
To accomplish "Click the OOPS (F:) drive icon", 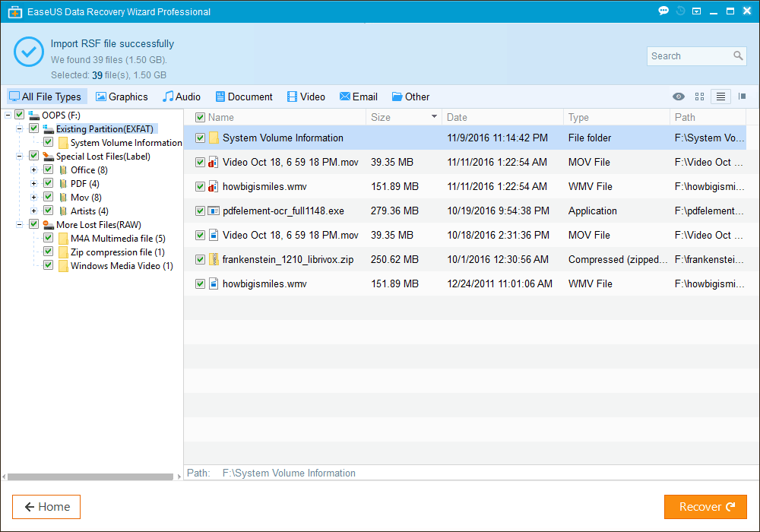I will pyautogui.click(x=34, y=116).
